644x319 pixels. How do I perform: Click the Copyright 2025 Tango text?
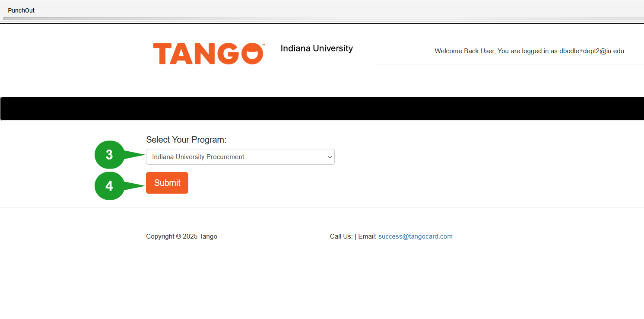[x=181, y=236]
